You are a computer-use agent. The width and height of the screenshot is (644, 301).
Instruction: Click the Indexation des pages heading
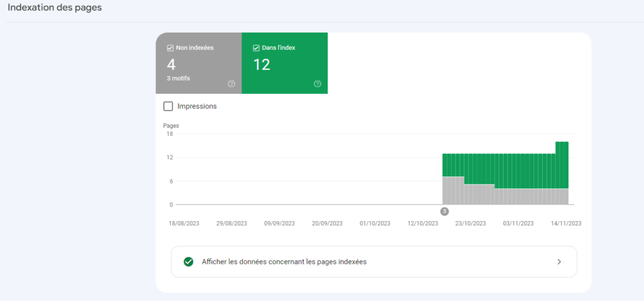coord(55,8)
